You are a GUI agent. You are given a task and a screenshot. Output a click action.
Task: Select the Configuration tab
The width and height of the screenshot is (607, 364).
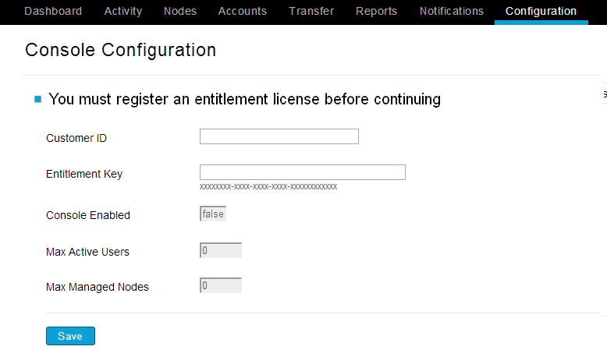[x=541, y=12]
